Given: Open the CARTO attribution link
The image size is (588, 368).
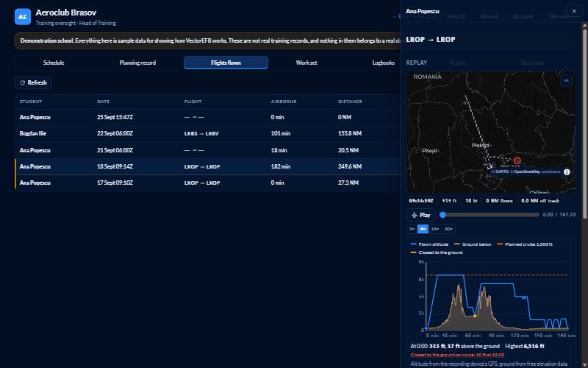Looking at the screenshot, I should tap(502, 171).
